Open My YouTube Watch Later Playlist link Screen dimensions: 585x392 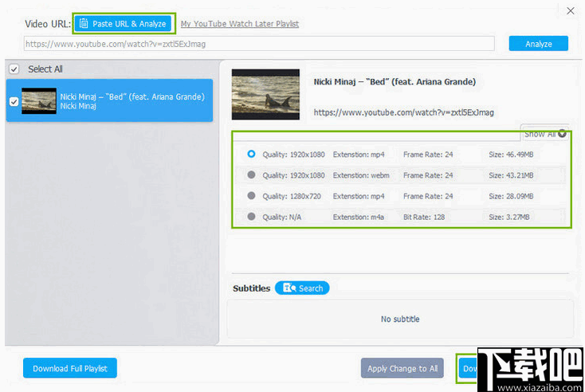240,24
